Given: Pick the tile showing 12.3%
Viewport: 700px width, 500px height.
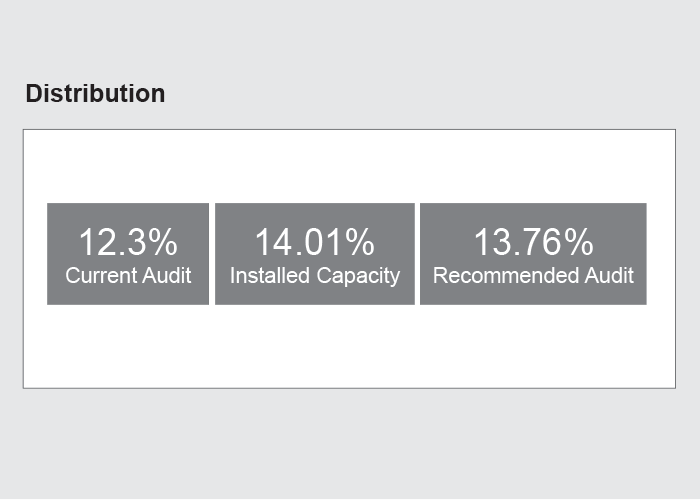Looking at the screenshot, I should 128,254.
